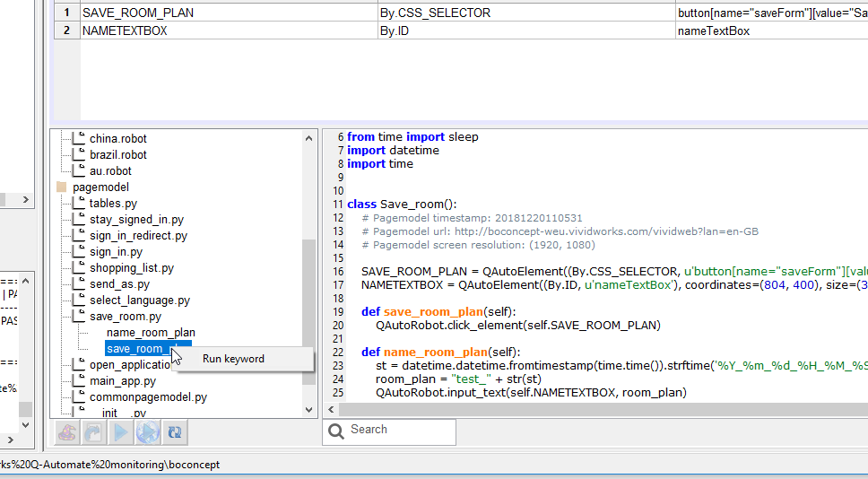Open main_app.py in the tree

pyautogui.click(x=122, y=381)
